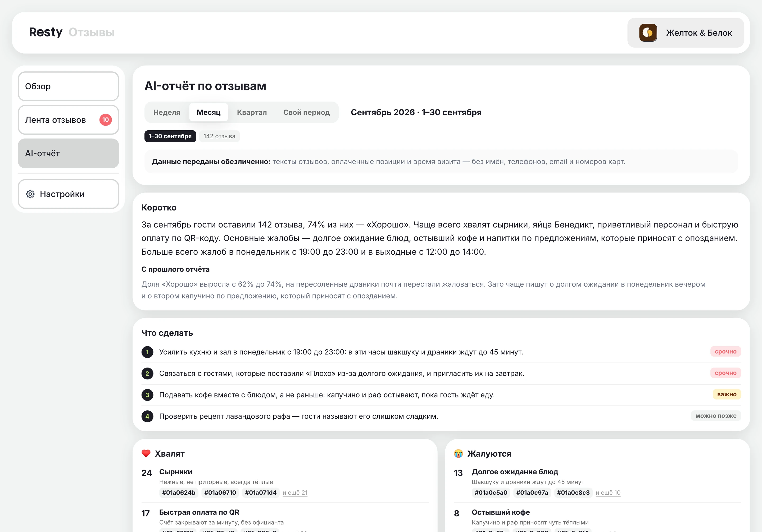Click the срочно tag on Связаться с гостями task

pyautogui.click(x=725, y=373)
